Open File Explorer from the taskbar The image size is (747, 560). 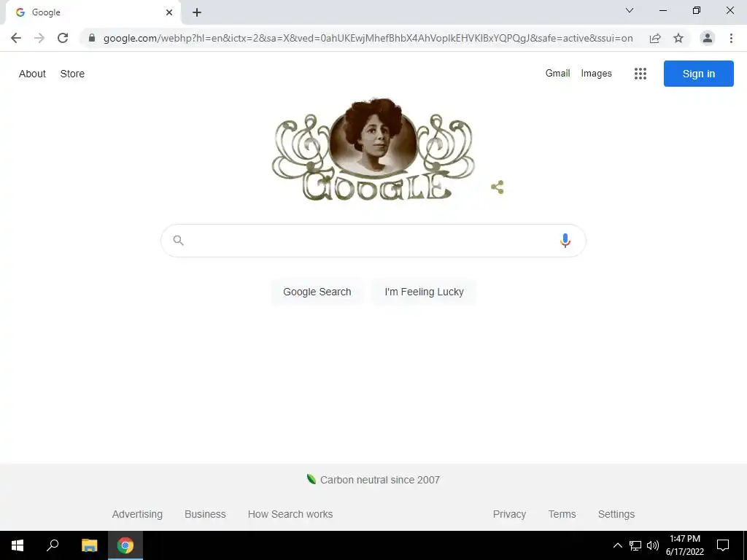89,545
